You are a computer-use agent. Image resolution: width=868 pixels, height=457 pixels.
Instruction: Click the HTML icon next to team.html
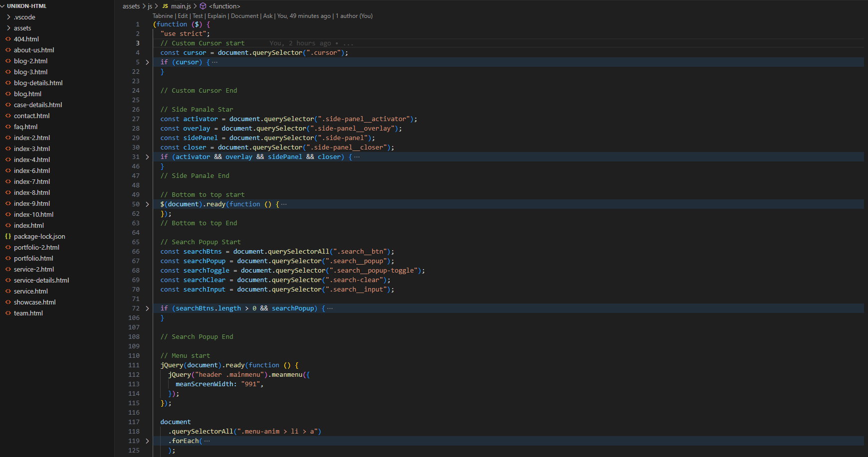tap(8, 313)
